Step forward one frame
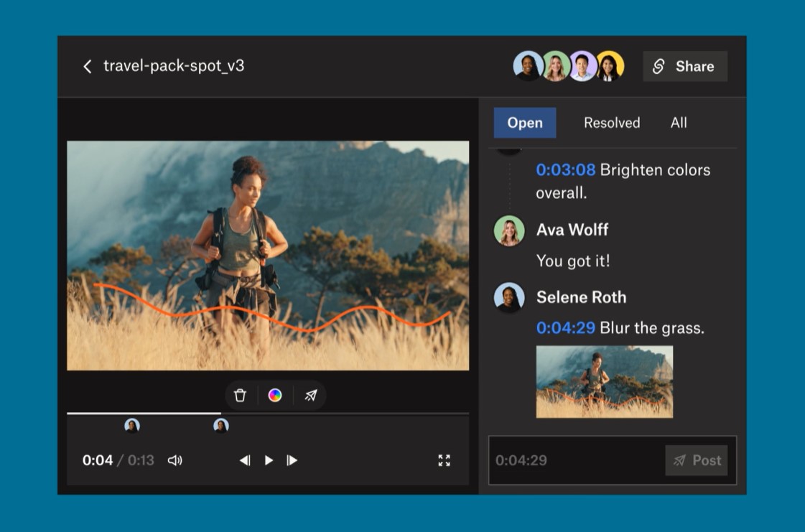The image size is (805, 532). tap(292, 461)
